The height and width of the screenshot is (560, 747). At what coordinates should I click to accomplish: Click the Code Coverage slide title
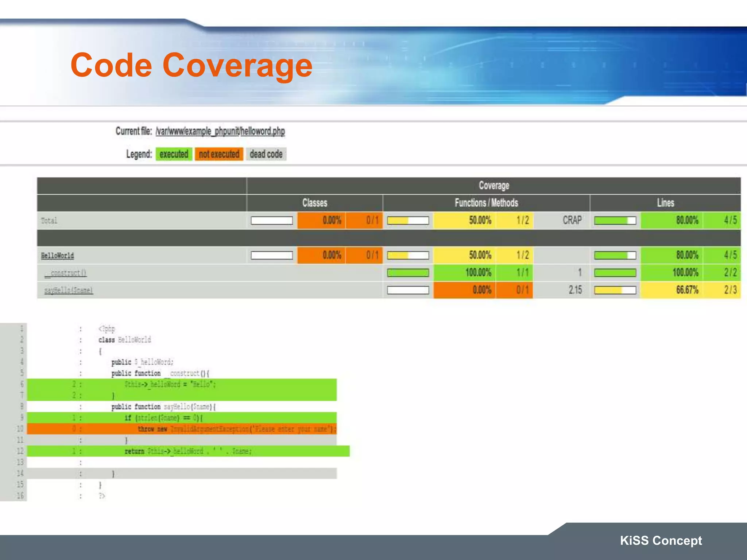[x=191, y=66]
